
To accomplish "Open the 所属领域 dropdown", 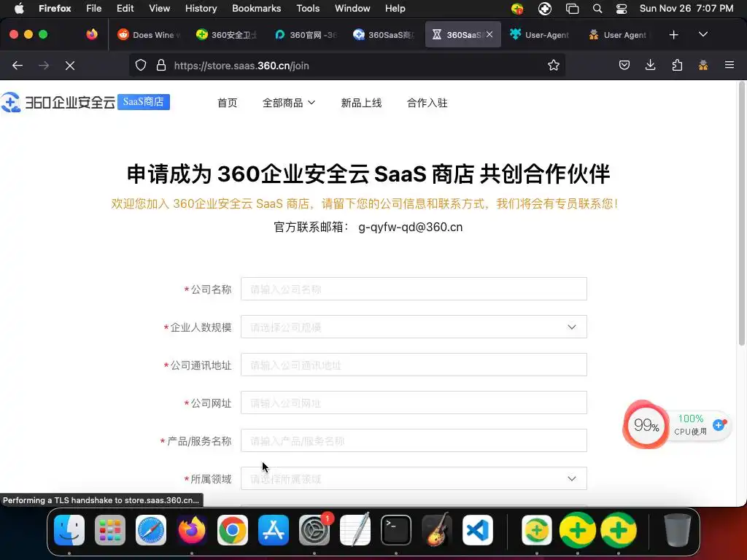I will [414, 478].
